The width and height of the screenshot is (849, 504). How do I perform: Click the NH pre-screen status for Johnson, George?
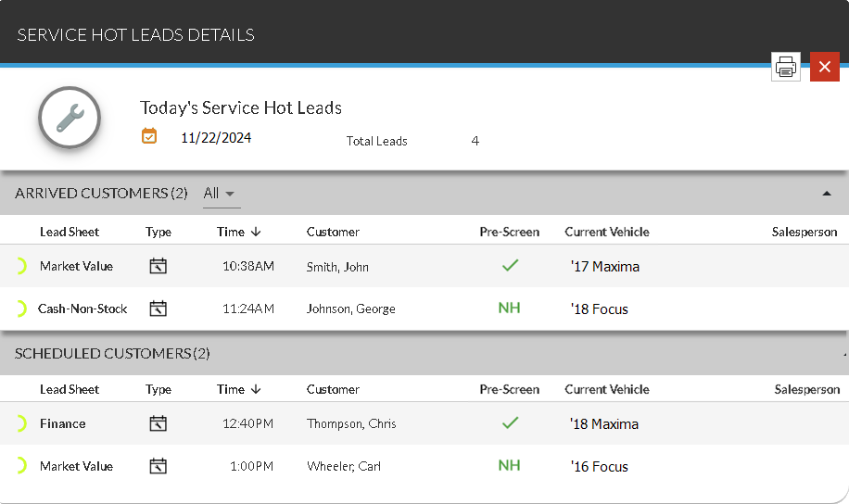tap(509, 308)
